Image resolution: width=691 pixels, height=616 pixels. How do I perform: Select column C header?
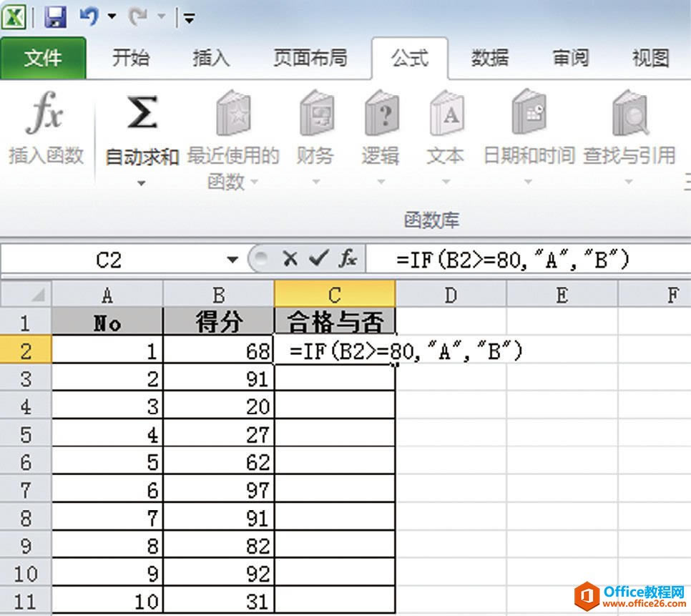[x=335, y=294]
